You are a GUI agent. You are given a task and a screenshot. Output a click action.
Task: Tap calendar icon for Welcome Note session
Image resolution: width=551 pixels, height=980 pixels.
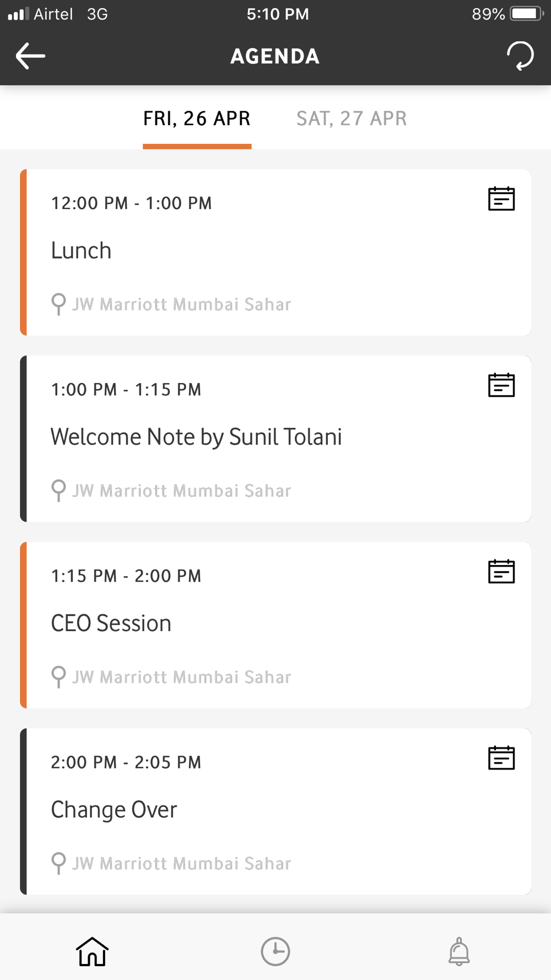[501, 385]
